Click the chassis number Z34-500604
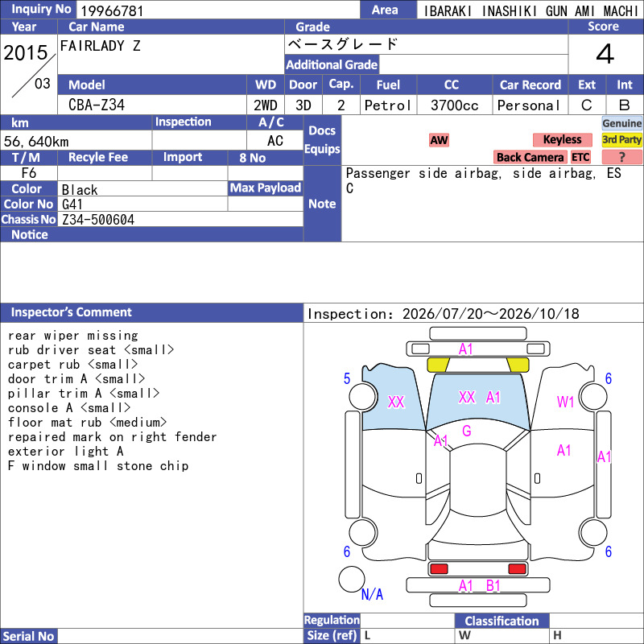Image resolution: width=644 pixels, height=644 pixels. coord(97,219)
